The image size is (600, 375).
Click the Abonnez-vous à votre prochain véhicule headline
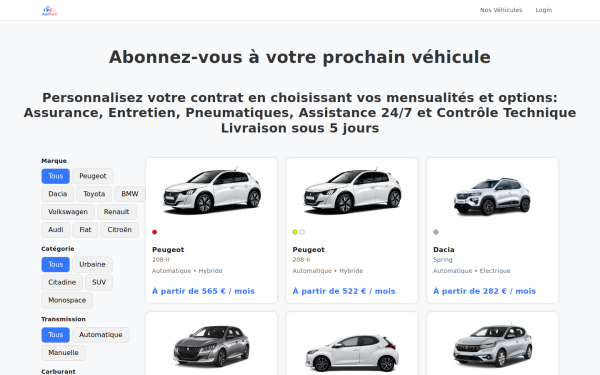300,57
